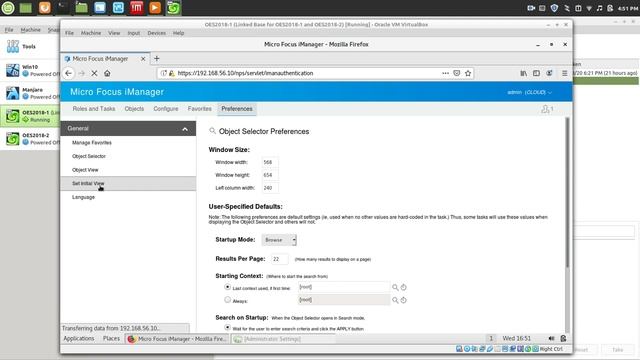640x360 pixels.
Task: Open VirtualBox VM Machine menu
Action: point(91,33)
